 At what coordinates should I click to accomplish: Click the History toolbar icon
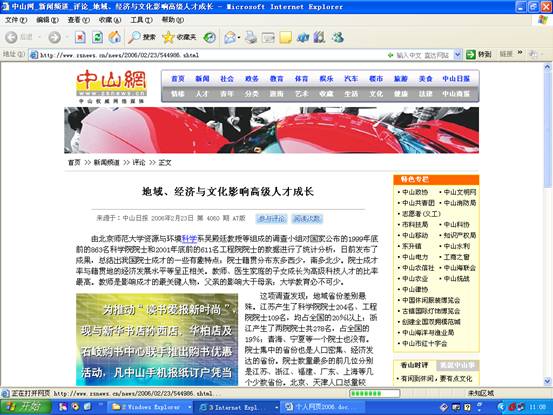pyautogui.click(x=210, y=37)
